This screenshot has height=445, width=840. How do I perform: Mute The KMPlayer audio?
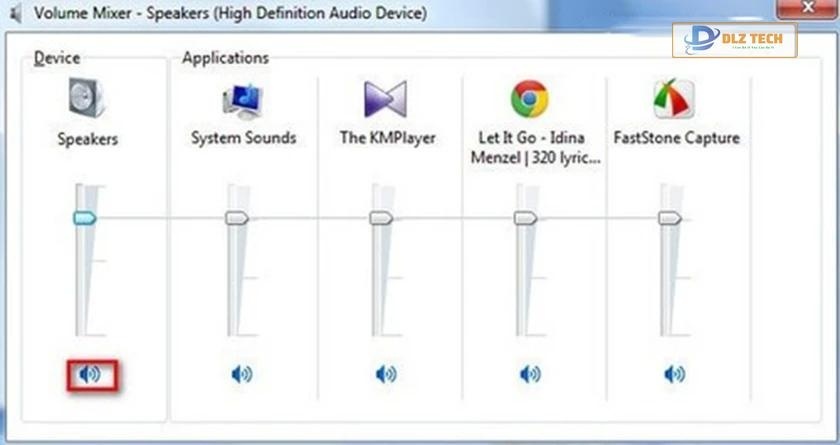[385, 375]
